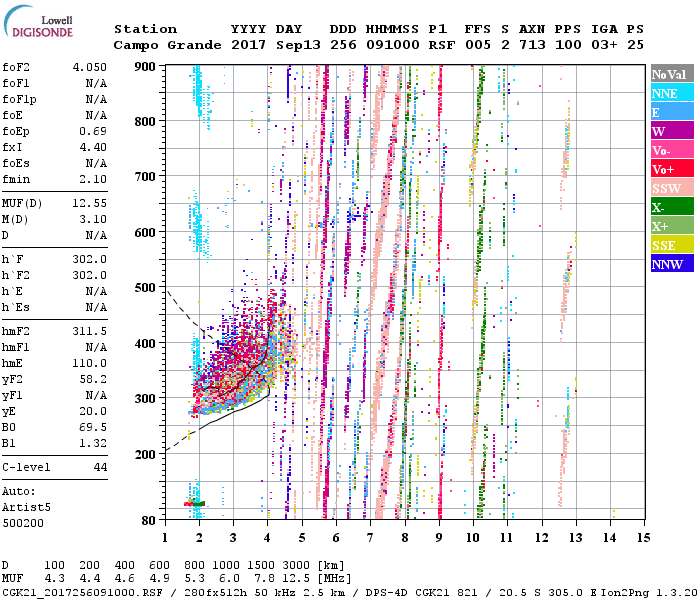Click the 15 tick on frequency axis
The width and height of the screenshot is (700, 600).
tap(643, 537)
